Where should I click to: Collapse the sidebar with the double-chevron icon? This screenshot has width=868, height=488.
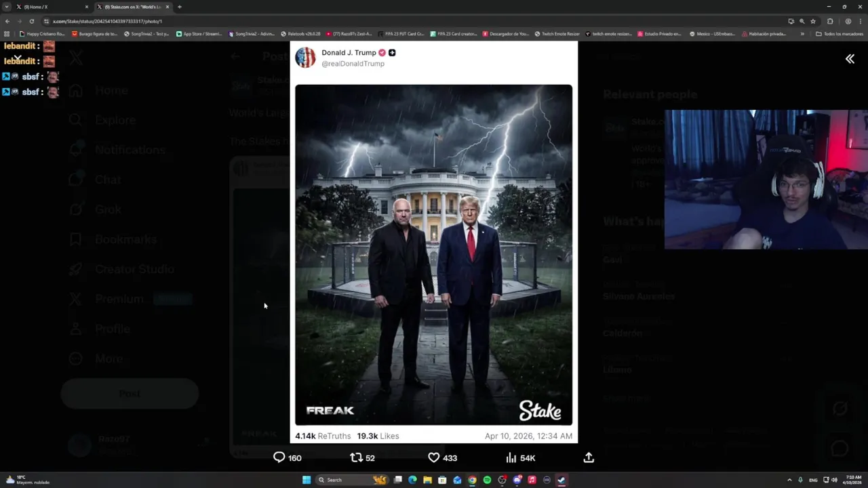850,59
